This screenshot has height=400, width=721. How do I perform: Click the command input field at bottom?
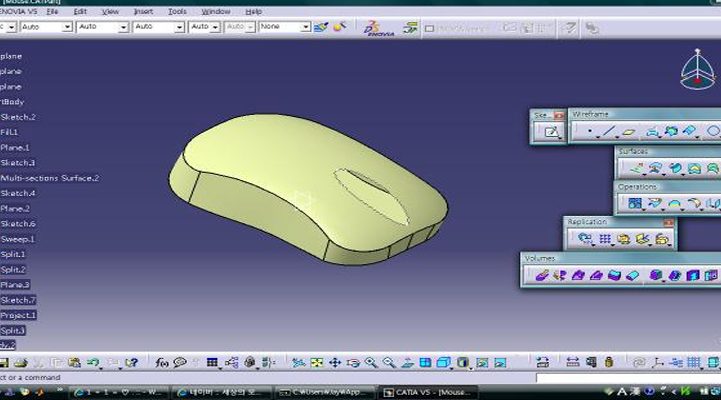coord(620,378)
